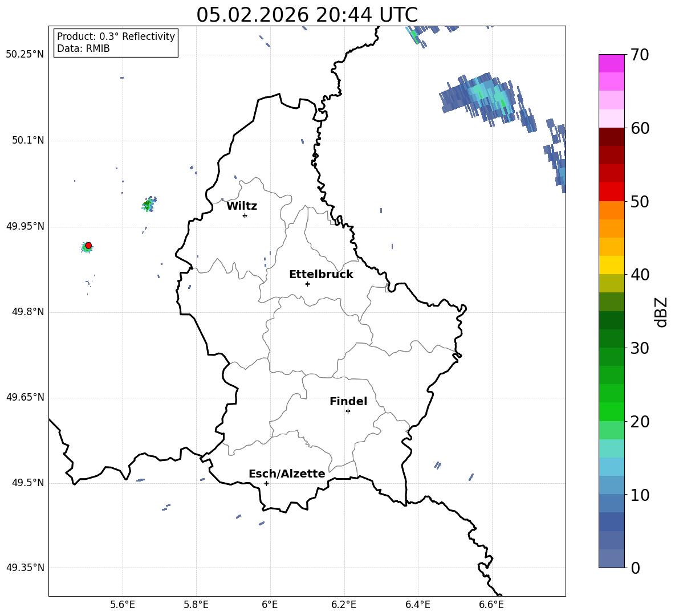The image size is (675, 616).
Task: Select the Ettelbruck station label
Action: click(x=321, y=275)
